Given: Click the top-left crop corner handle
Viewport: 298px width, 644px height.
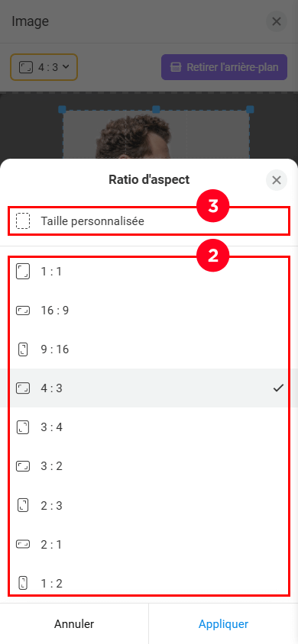Looking at the screenshot, I should click(62, 109).
